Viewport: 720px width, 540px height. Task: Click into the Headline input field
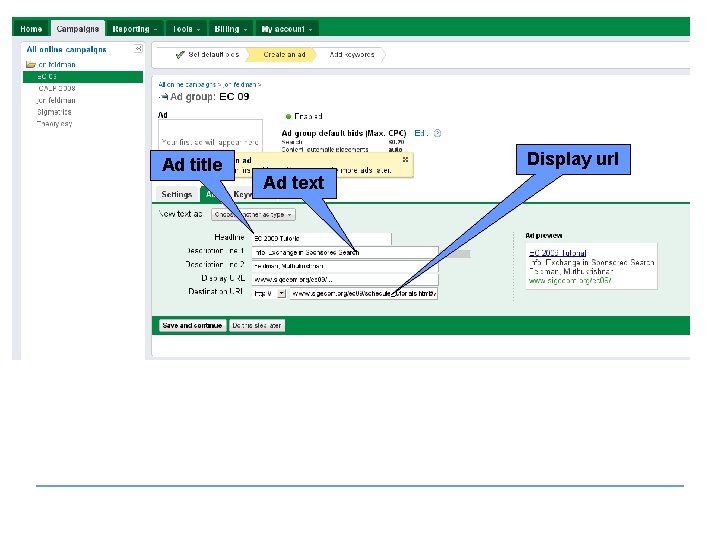[x=321, y=239]
